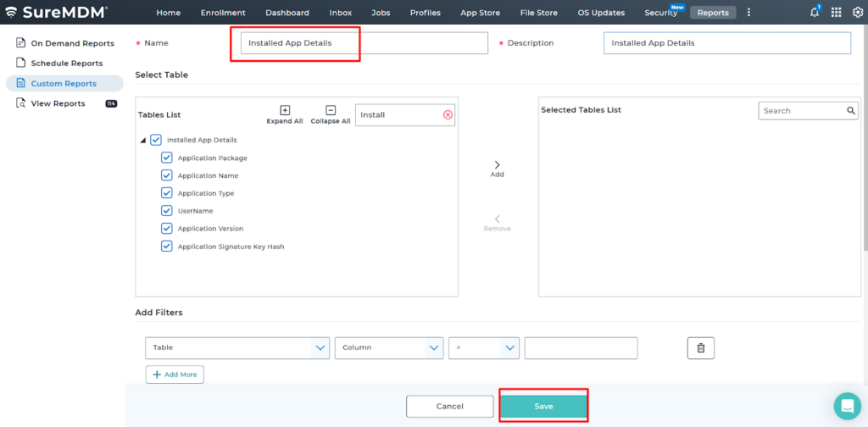Toggle the UserName checkbox
Image resolution: width=868 pixels, height=427 pixels.
pyautogui.click(x=167, y=211)
